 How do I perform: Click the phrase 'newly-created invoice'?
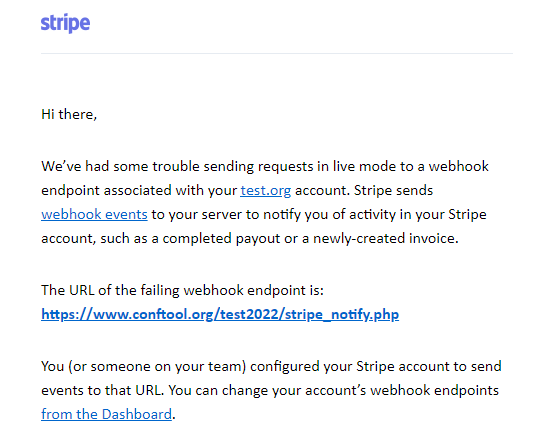[386, 239]
